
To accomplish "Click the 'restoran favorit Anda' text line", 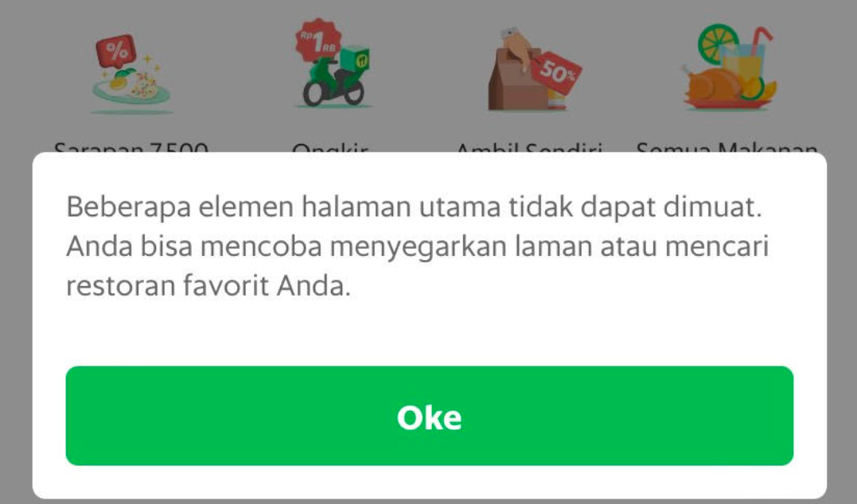I will point(208,285).
